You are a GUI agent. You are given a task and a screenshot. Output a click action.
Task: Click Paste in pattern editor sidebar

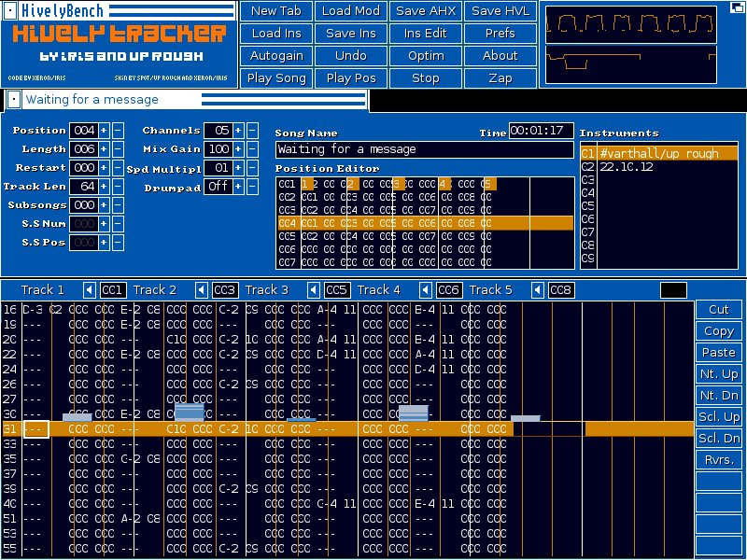click(719, 353)
